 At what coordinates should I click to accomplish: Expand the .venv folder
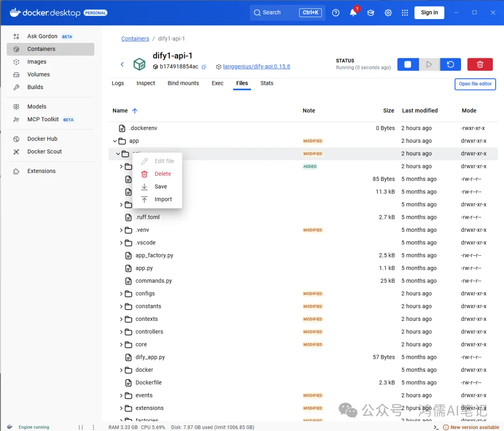[121, 230]
